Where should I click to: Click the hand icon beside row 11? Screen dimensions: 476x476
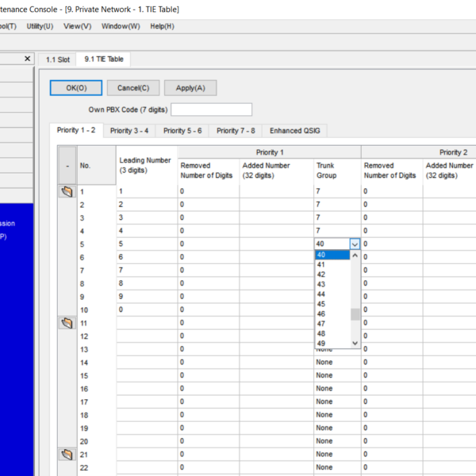(67, 323)
